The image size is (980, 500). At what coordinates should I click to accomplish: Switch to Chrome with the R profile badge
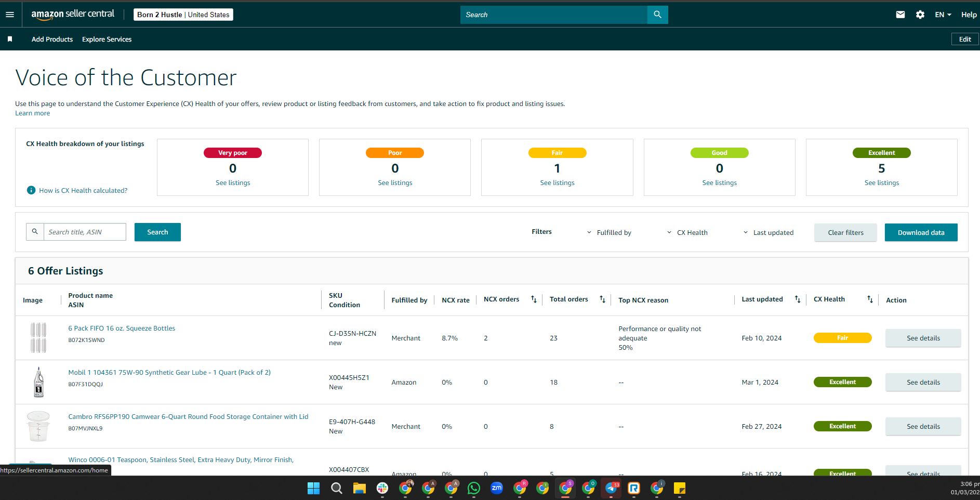(520, 488)
